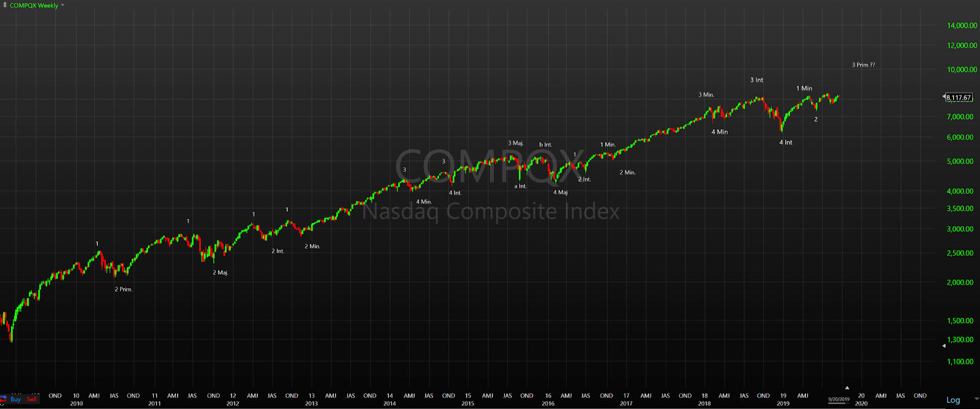Screen dimensions: 980x409
Task: Click the vertical-arrows icon beside COMPQX Weekly
Action: tap(5, 5)
